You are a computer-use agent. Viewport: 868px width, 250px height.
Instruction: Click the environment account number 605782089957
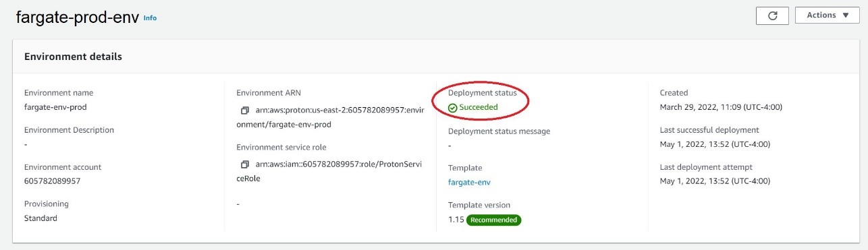(53, 181)
